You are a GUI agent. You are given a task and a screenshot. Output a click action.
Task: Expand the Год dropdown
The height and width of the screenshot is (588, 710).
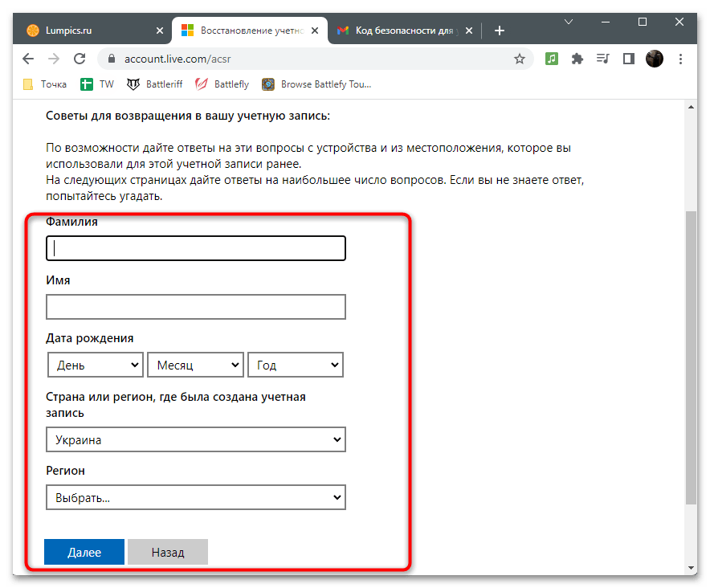coord(296,365)
